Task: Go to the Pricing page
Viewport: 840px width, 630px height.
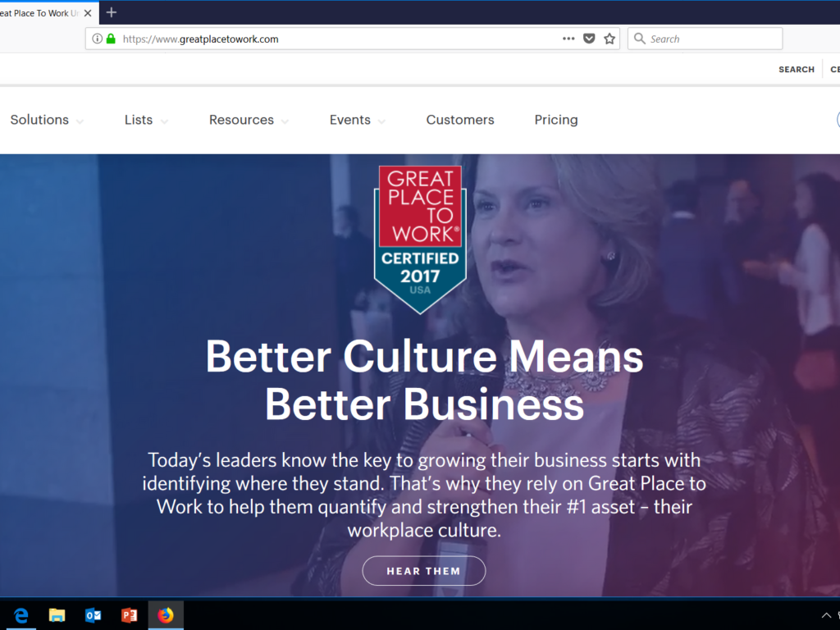Action: 556,120
